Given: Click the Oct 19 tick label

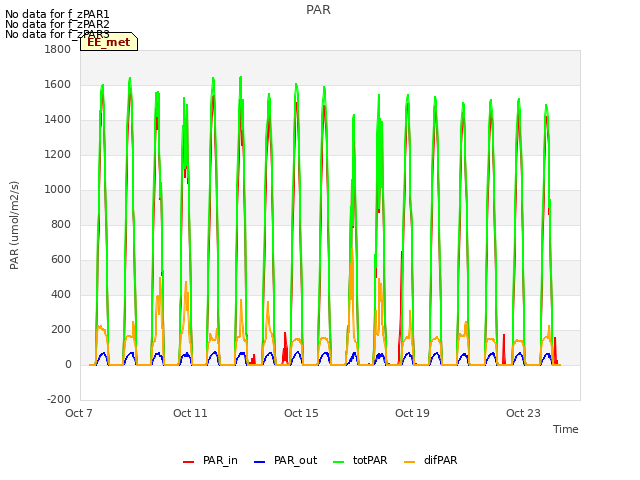Looking at the screenshot, I should [x=412, y=413].
